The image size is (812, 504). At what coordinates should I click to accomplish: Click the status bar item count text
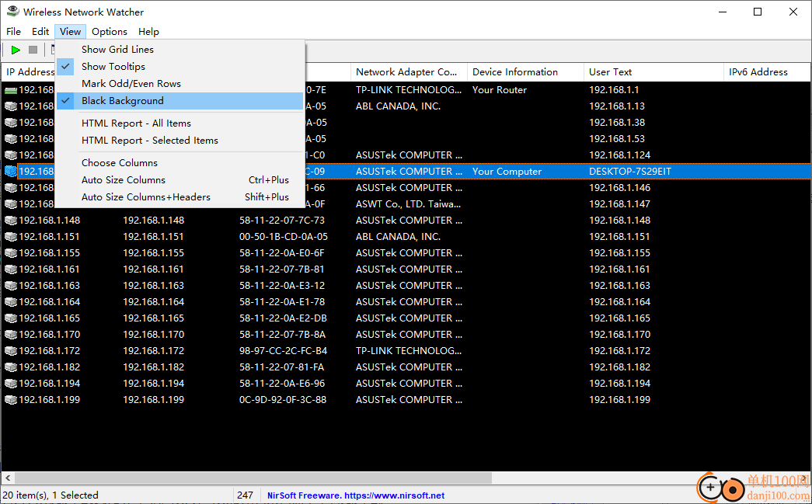pyautogui.click(x=51, y=495)
